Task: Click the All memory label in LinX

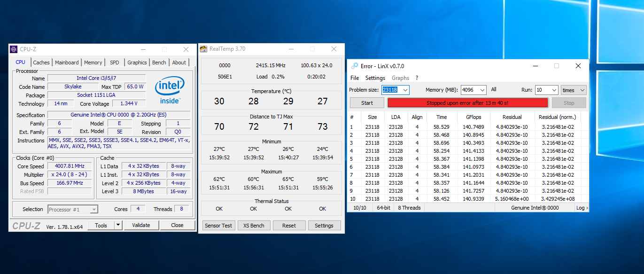Action: pos(494,90)
